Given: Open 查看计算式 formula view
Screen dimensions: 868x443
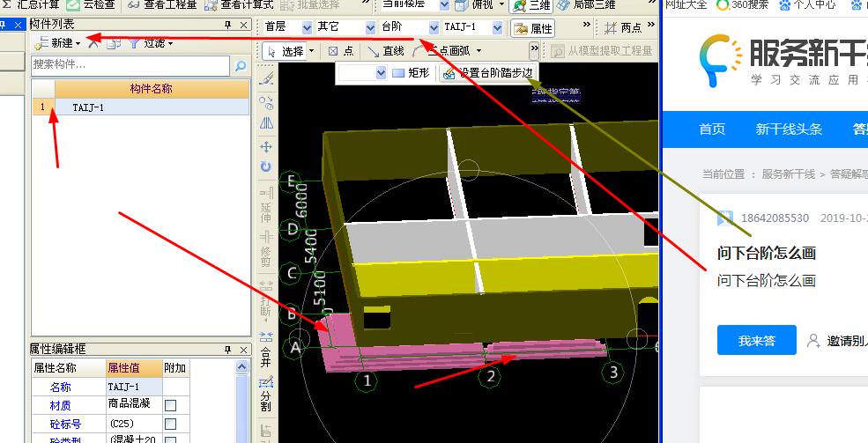Looking at the screenshot, I should click(x=239, y=4).
